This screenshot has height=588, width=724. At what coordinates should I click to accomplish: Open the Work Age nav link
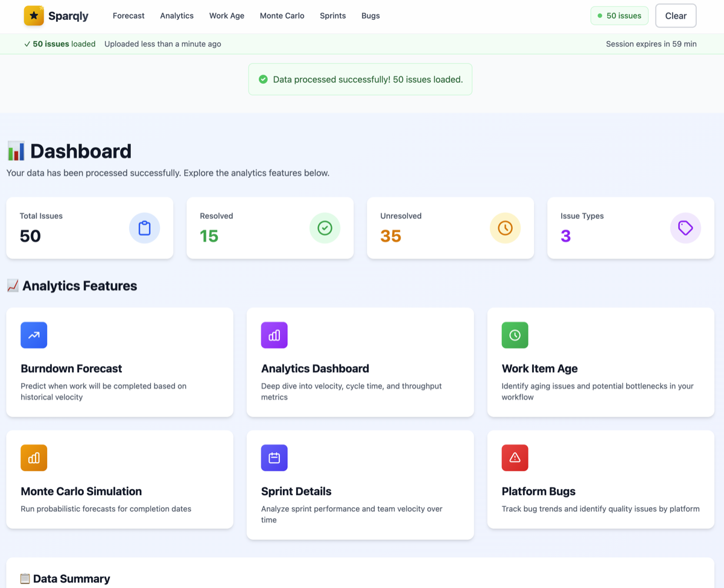coord(227,16)
